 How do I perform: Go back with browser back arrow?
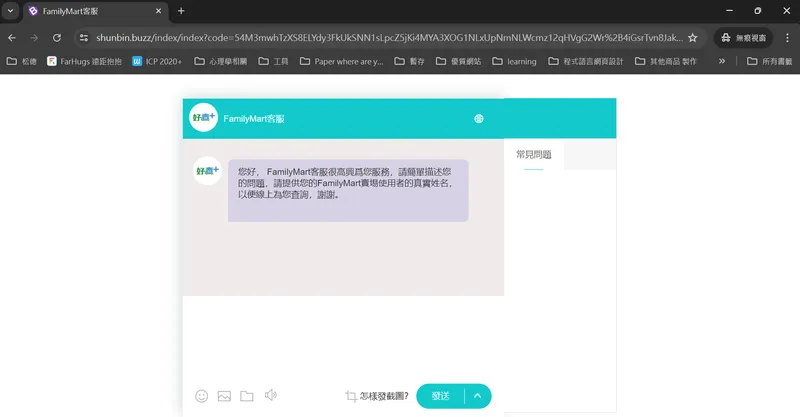click(12, 38)
